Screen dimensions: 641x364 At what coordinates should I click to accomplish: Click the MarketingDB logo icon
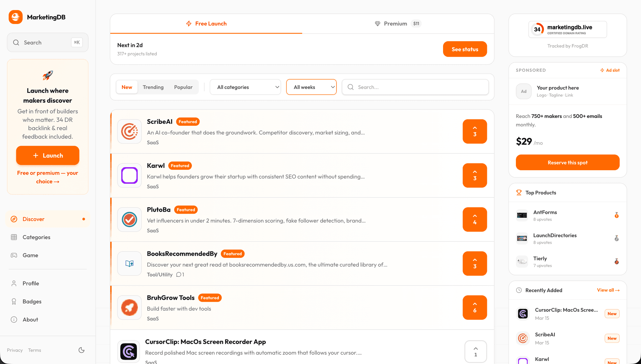(16, 17)
